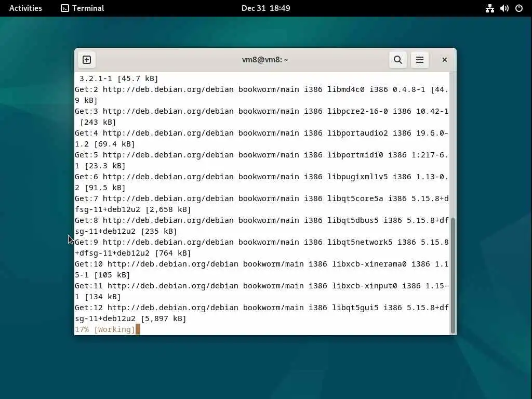Click the Get:4 libportaudio2 line
Screen dimensions: 532x399
[262, 133]
